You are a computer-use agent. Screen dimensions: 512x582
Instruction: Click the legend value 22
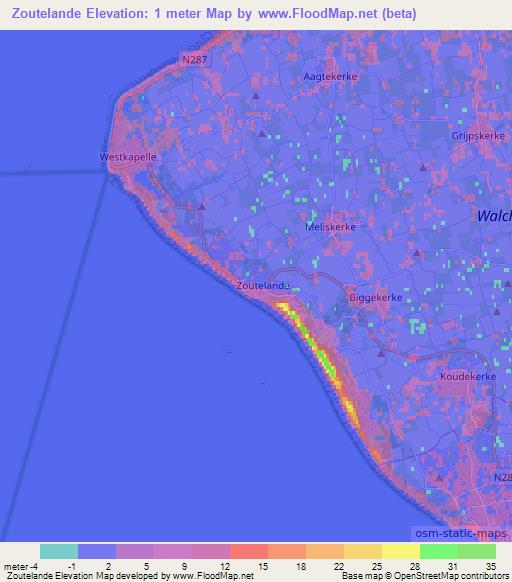tap(339, 567)
